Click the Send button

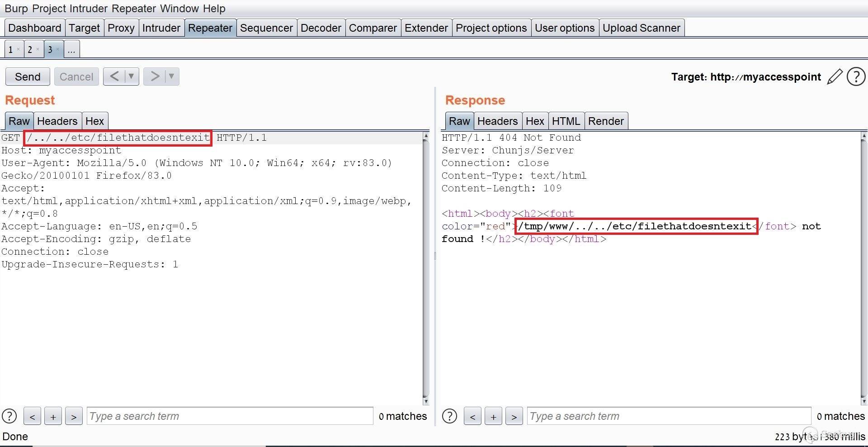(28, 76)
